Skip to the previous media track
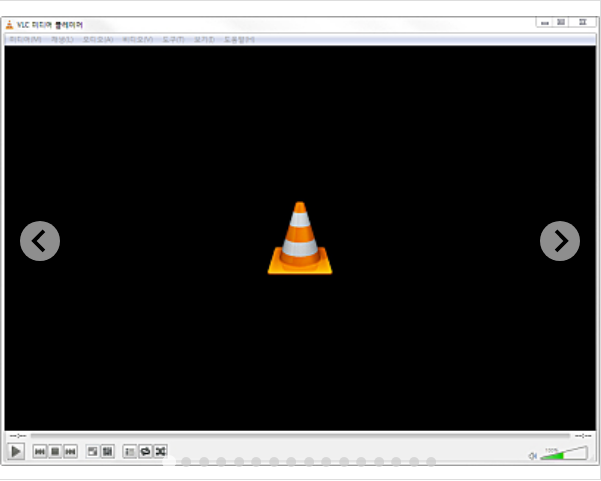This screenshot has width=601, height=481. point(39,451)
